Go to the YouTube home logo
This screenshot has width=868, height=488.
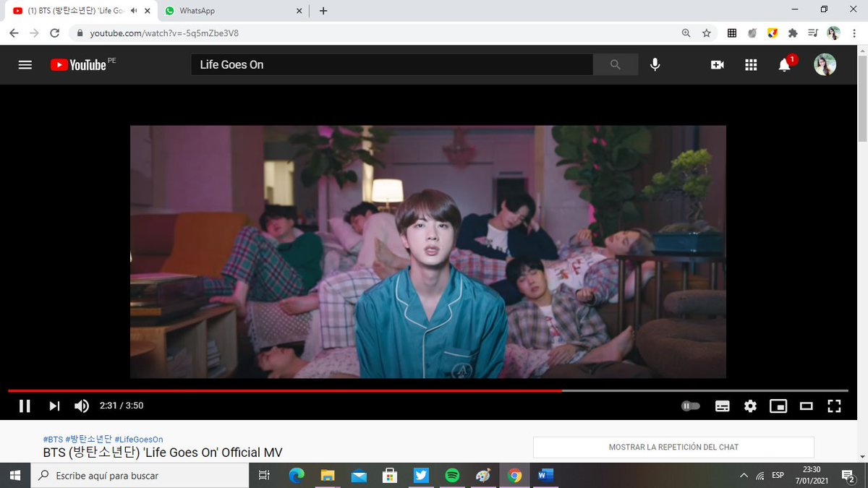pyautogui.click(x=78, y=64)
